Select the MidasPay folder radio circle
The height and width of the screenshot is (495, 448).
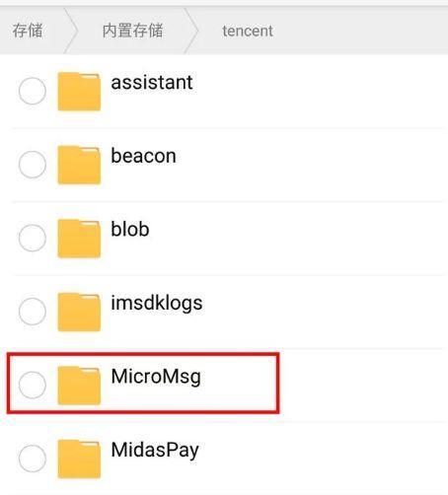33,459
